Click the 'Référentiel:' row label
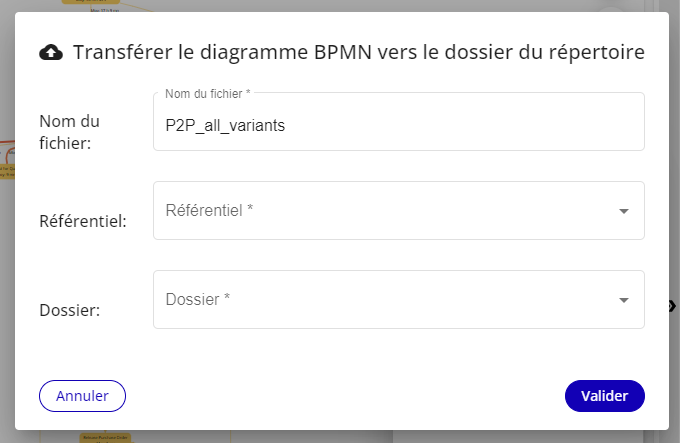680x443 pixels. [x=82, y=220]
